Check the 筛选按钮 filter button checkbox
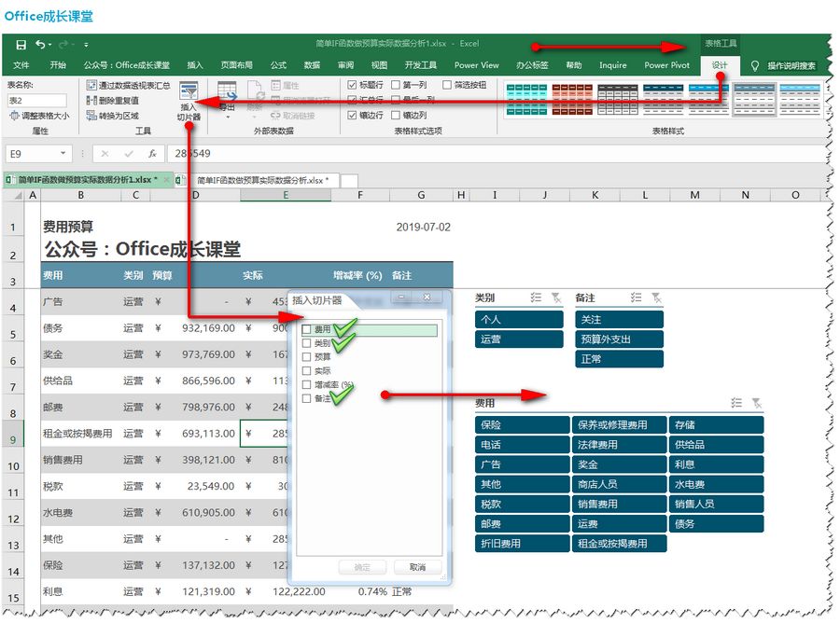 click(x=447, y=85)
